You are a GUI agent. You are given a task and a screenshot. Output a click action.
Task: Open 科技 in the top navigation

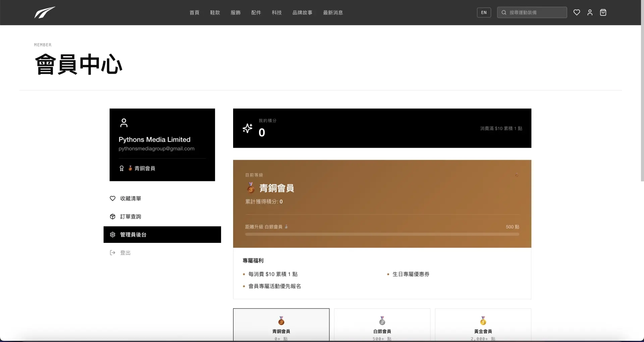click(x=277, y=12)
